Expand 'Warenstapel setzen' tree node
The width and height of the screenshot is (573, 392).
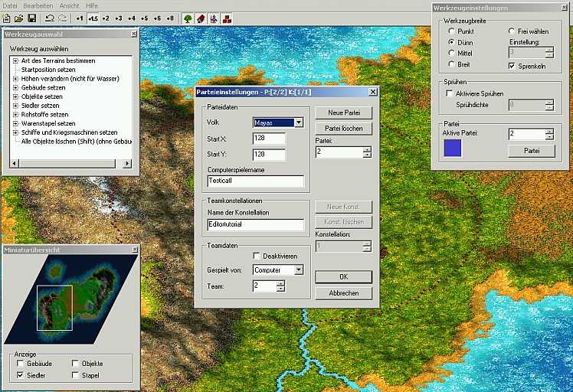pos(15,123)
